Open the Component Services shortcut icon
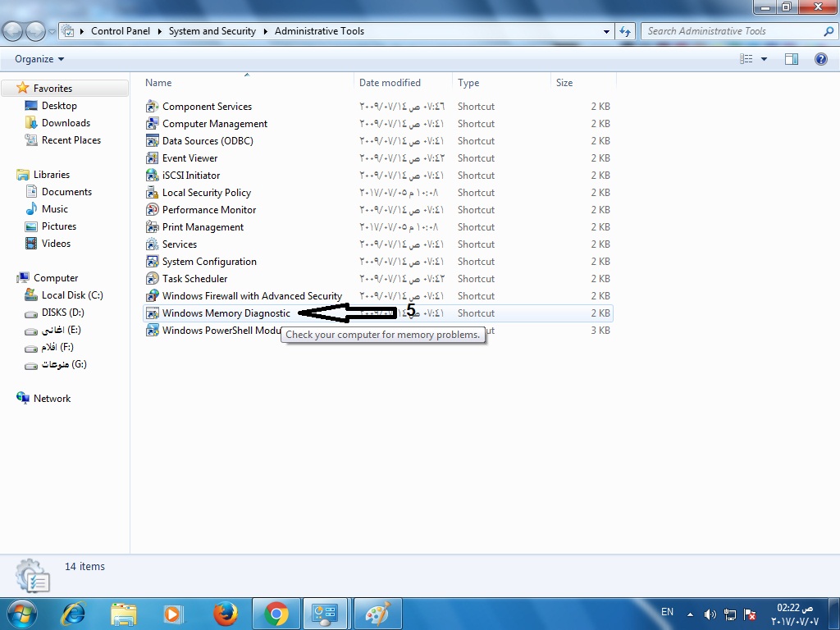 point(152,107)
